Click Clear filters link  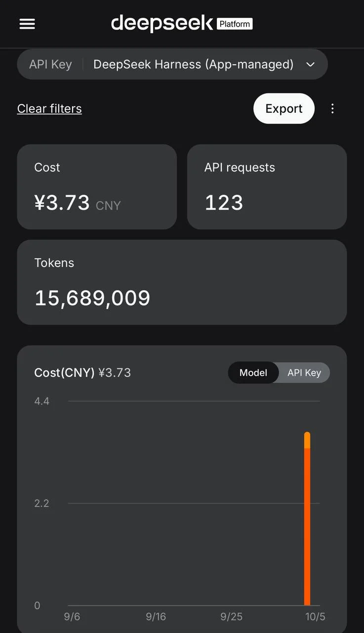(x=49, y=108)
